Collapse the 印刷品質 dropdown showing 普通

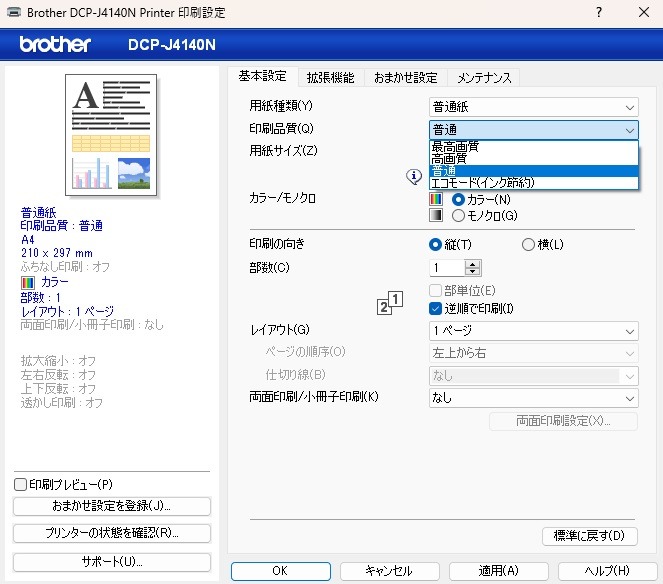(534, 130)
